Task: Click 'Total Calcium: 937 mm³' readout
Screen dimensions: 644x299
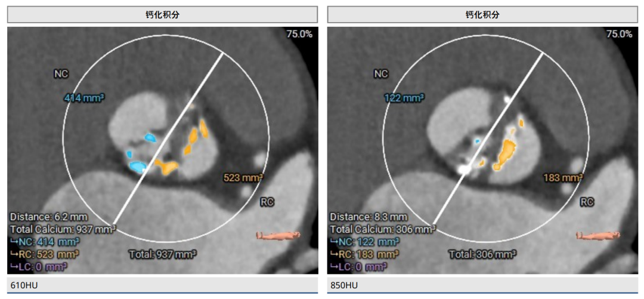Action: (x=63, y=229)
